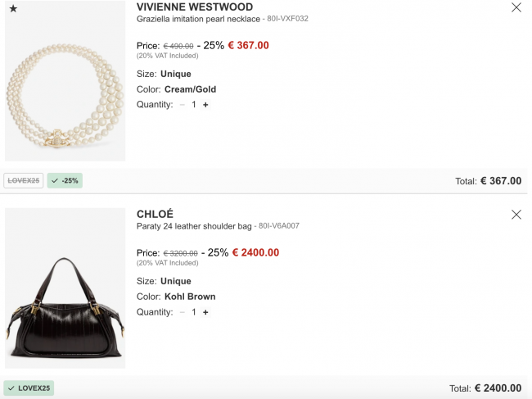Decrease the Paraty bag quantity with minus

[x=183, y=312]
